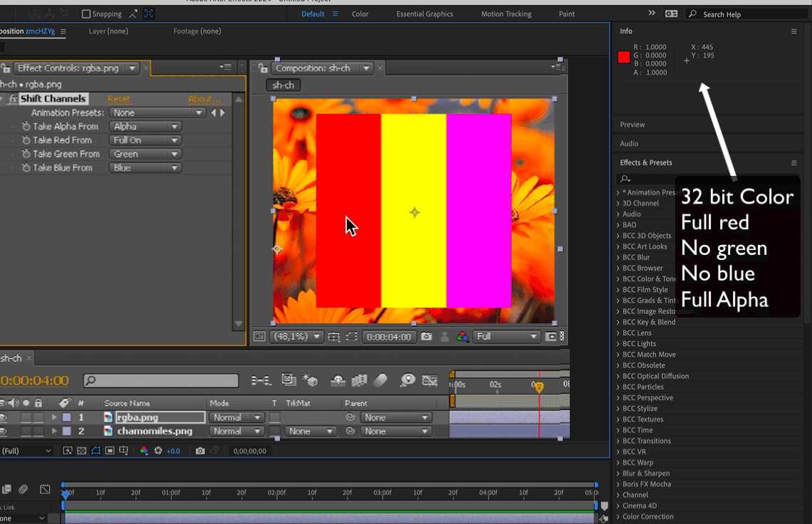Open the graph editor icon in timeline
812x524 pixels.
(x=430, y=381)
